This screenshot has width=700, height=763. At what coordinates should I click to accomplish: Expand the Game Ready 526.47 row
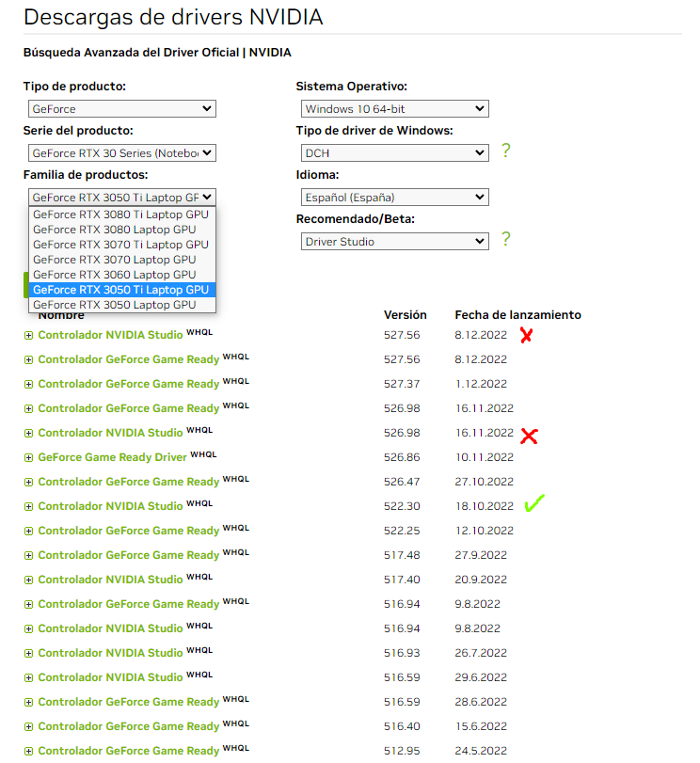point(29,483)
